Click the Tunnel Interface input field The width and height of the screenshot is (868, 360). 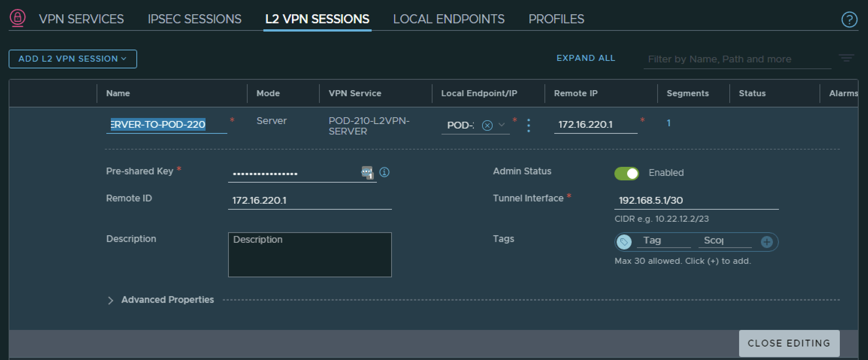[x=696, y=200]
